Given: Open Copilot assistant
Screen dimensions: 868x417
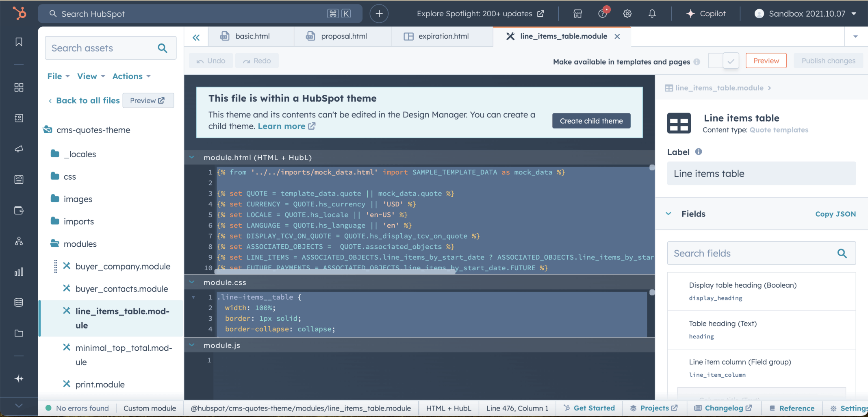Looking at the screenshot, I should 706,14.
